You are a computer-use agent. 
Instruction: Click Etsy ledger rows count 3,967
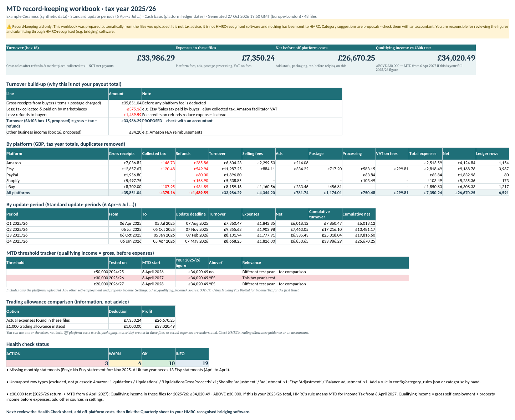tap(492, 169)
